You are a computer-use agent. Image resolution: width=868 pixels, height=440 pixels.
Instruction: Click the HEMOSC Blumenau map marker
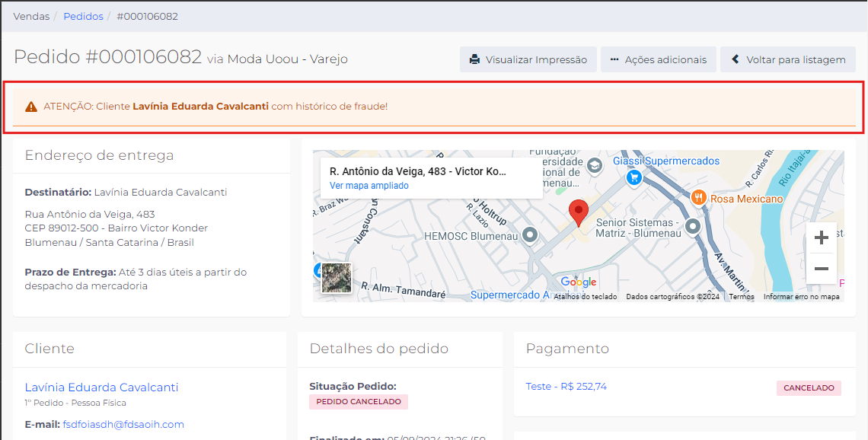(x=531, y=235)
